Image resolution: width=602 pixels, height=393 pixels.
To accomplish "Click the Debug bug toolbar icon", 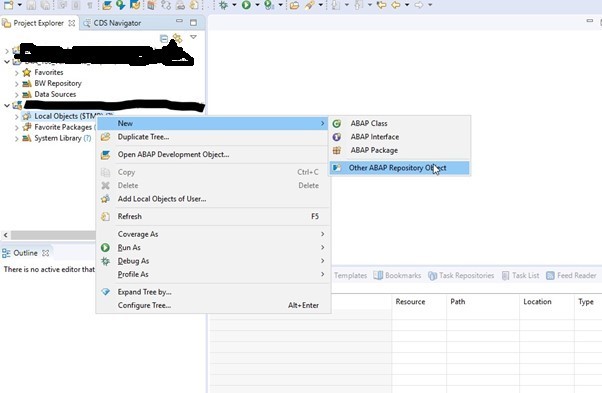I will point(223,5).
